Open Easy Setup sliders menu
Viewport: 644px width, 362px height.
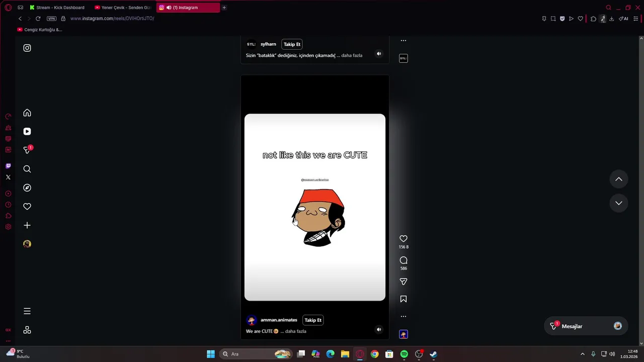tap(635, 19)
